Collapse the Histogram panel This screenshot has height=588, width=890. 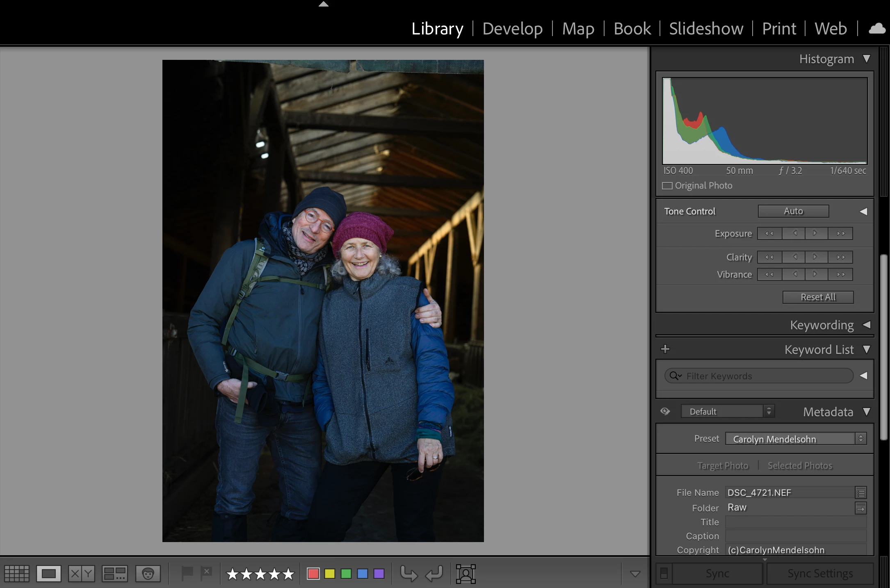coord(866,59)
